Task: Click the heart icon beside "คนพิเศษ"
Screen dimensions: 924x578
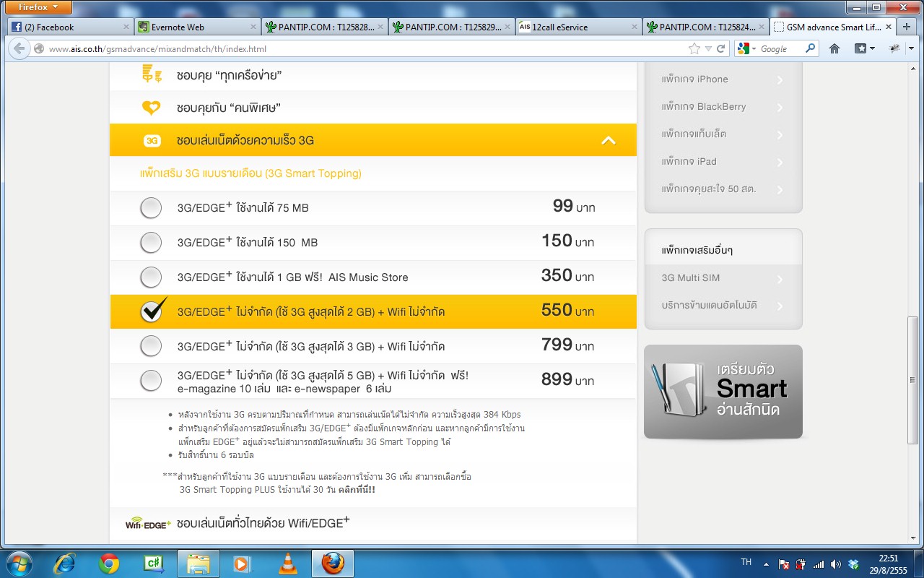Action: (x=151, y=108)
